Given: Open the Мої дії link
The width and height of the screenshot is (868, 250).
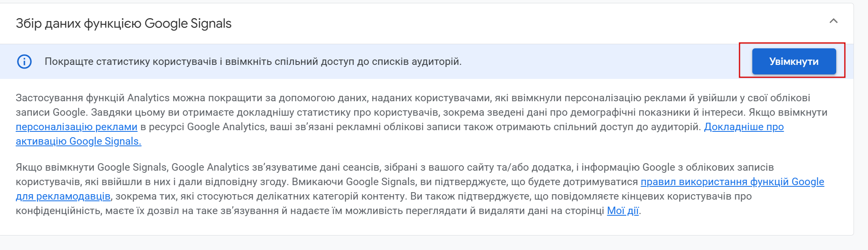Looking at the screenshot, I should (623, 211).
